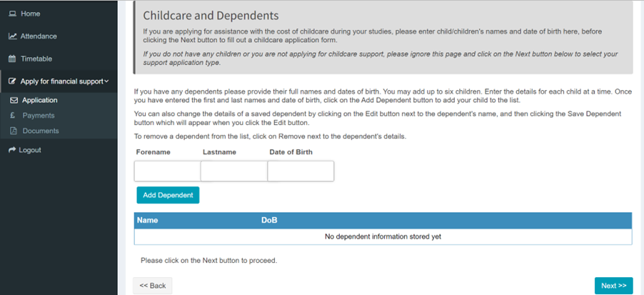This screenshot has width=644, height=295.
Task: Click the Timetable calendar icon
Action: tap(12, 59)
